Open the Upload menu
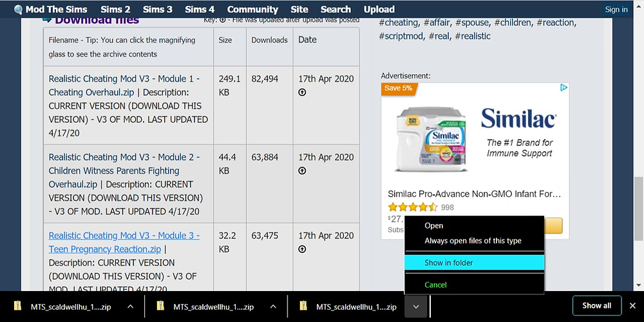This screenshot has width=644, height=322. click(379, 10)
